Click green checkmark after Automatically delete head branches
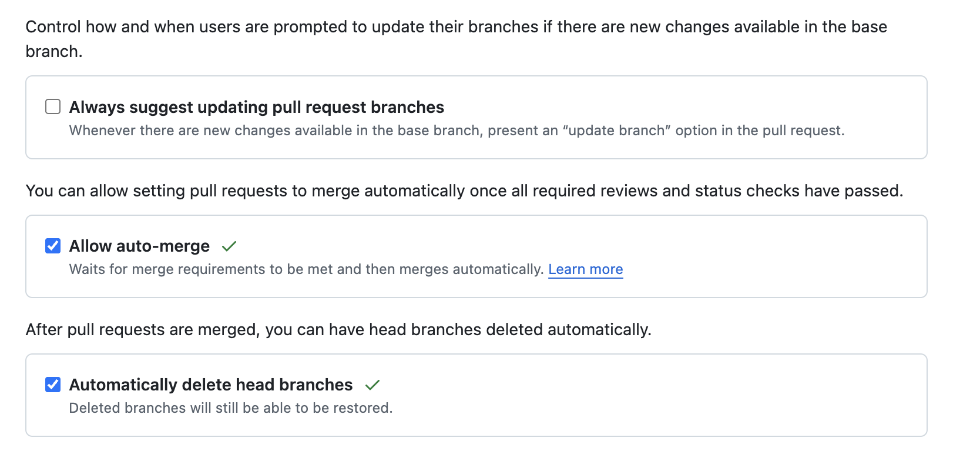Viewport: 980px width, 461px height. 372,385
